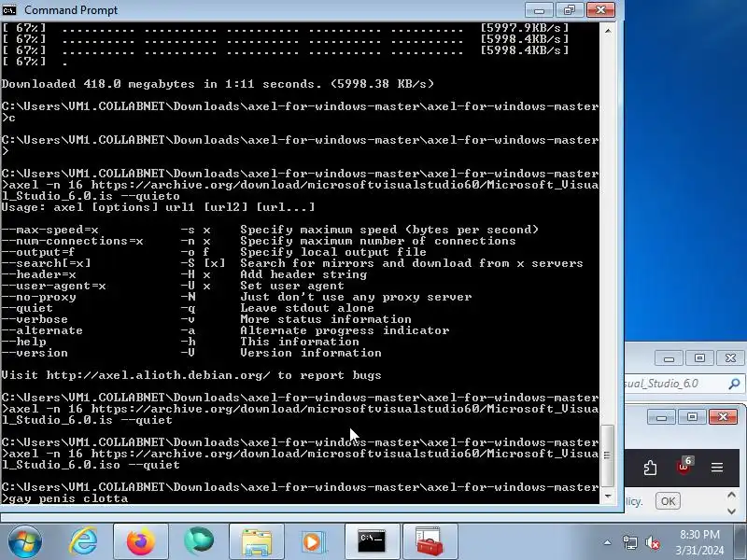Click the '--alternate' option row
Viewport: 747px width, 560px height.
coord(225,330)
